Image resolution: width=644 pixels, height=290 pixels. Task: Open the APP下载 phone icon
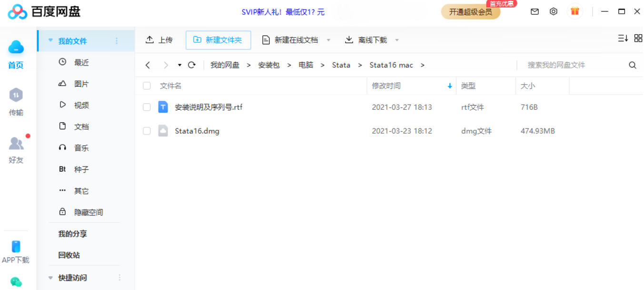coord(16,246)
